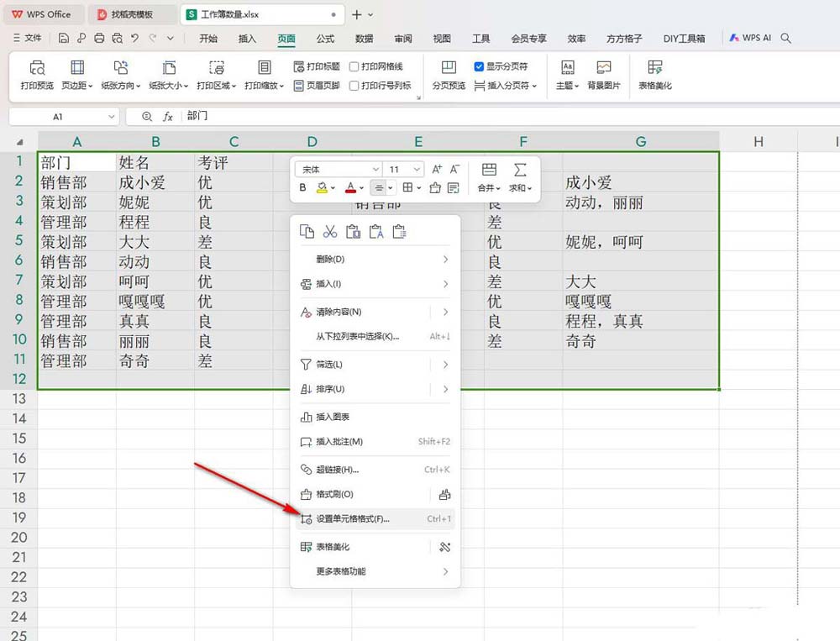Click the center alignment icon in the mini toolbar
The image size is (840, 641).
pos(379,187)
